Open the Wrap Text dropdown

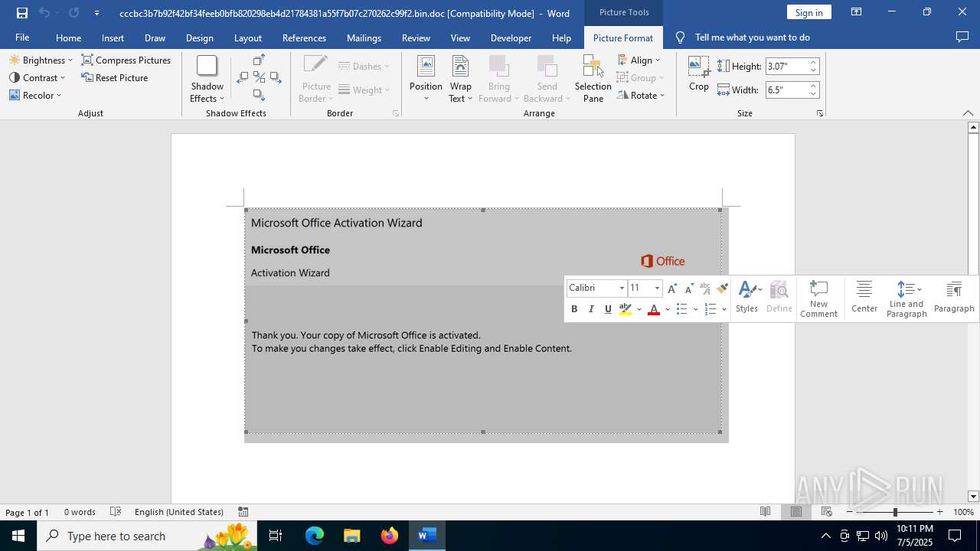(460, 79)
